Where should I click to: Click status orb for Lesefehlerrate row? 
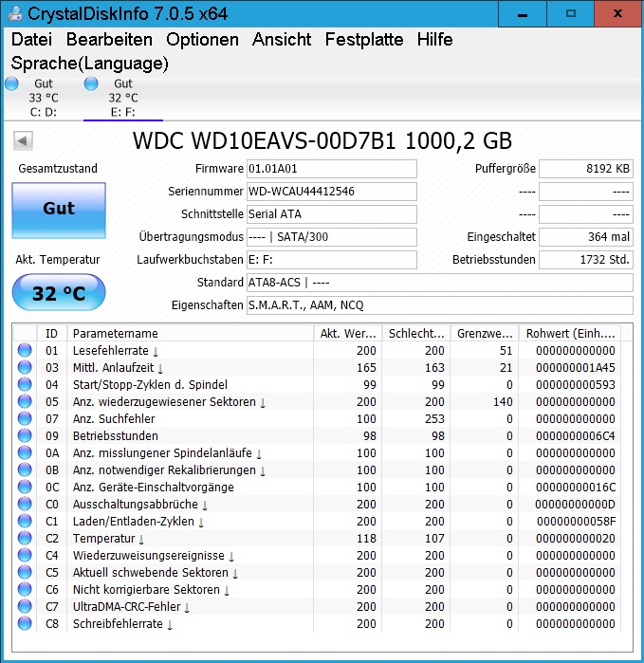click(x=25, y=351)
